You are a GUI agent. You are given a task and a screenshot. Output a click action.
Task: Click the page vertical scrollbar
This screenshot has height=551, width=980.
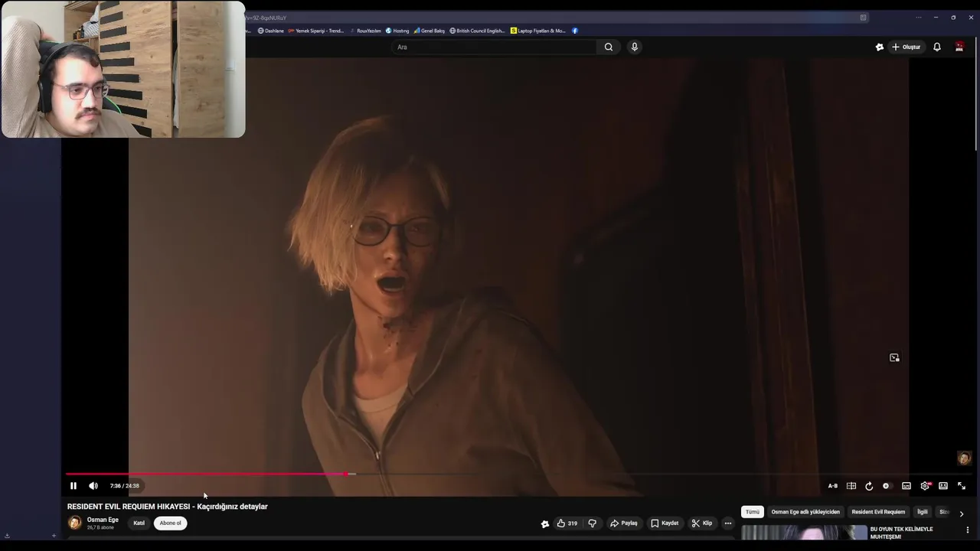976,92
